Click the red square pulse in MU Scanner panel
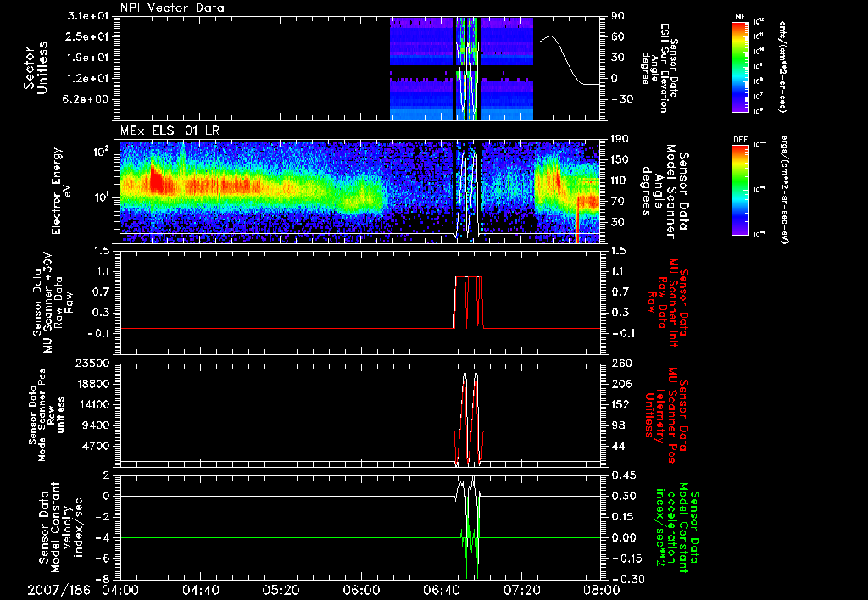The image size is (868, 600). tap(468, 302)
